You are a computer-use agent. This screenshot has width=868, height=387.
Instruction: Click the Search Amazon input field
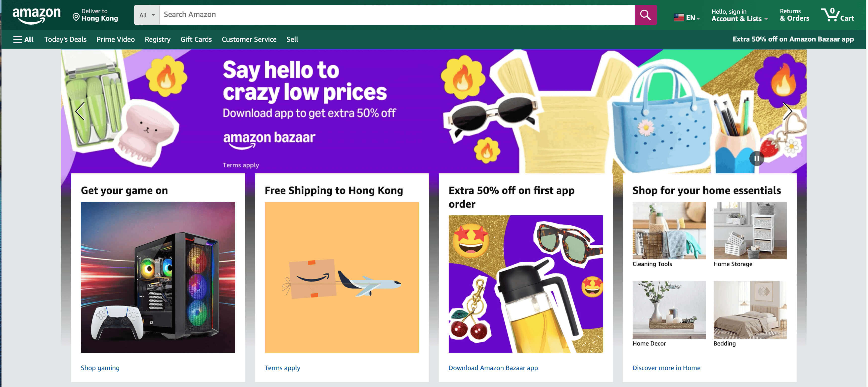pos(397,14)
